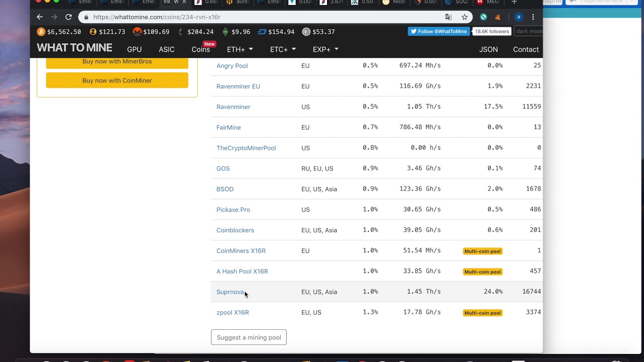
Task: Open the CoinMiners X16R link
Action: click(241, 251)
